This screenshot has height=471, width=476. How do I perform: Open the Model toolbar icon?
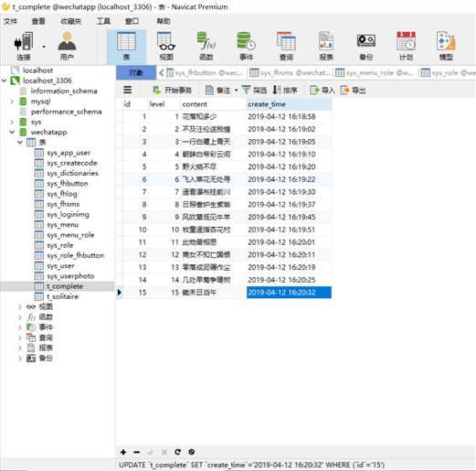click(x=446, y=46)
